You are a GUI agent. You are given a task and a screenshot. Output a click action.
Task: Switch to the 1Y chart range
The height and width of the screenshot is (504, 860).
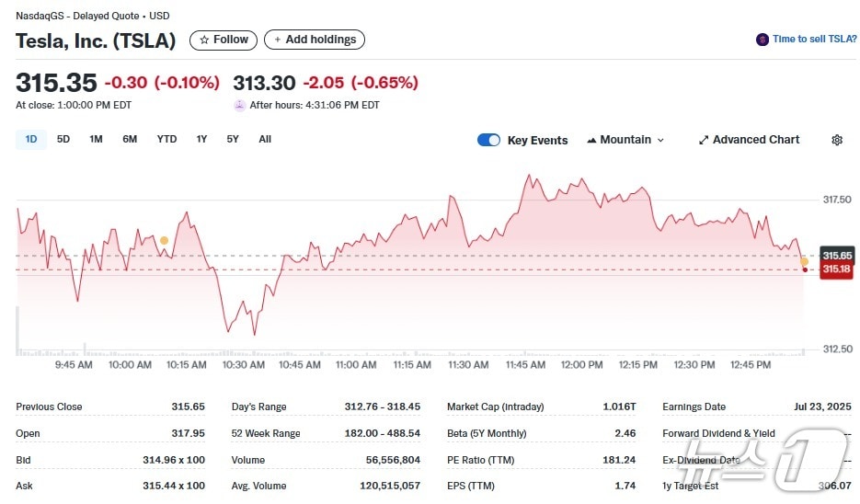pyautogui.click(x=201, y=140)
